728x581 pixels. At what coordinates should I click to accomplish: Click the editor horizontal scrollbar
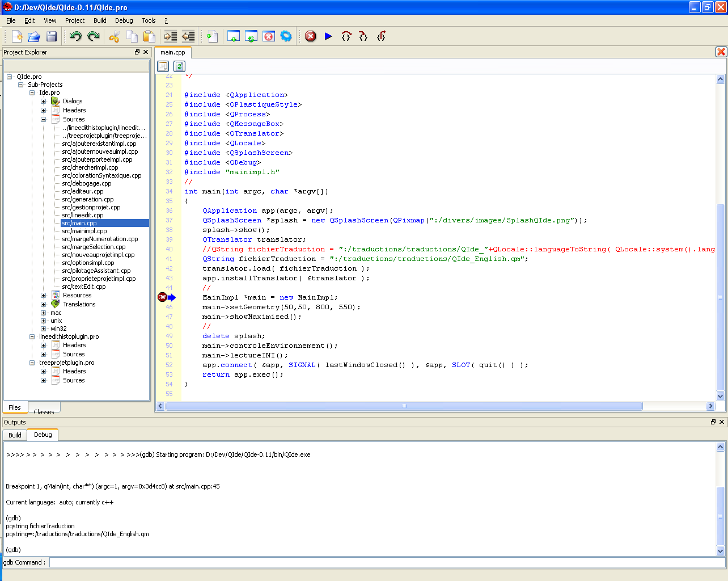pyautogui.click(x=404, y=406)
